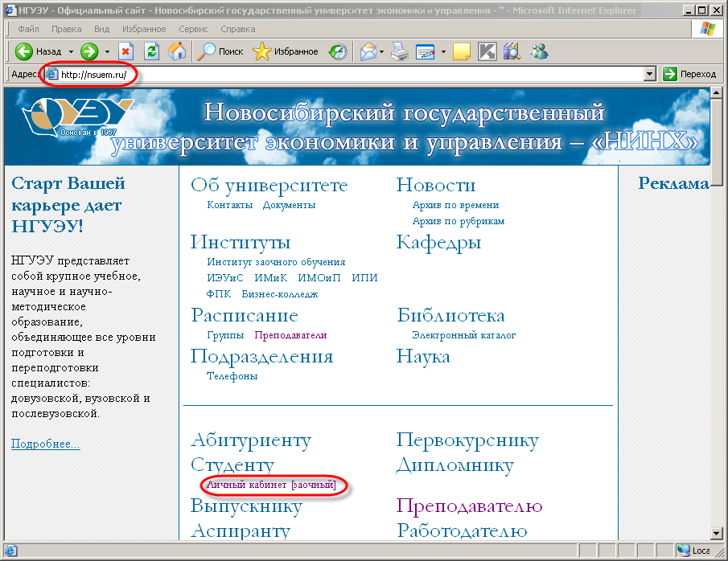
Task: Click the Edit page icon
Action: 426,51
